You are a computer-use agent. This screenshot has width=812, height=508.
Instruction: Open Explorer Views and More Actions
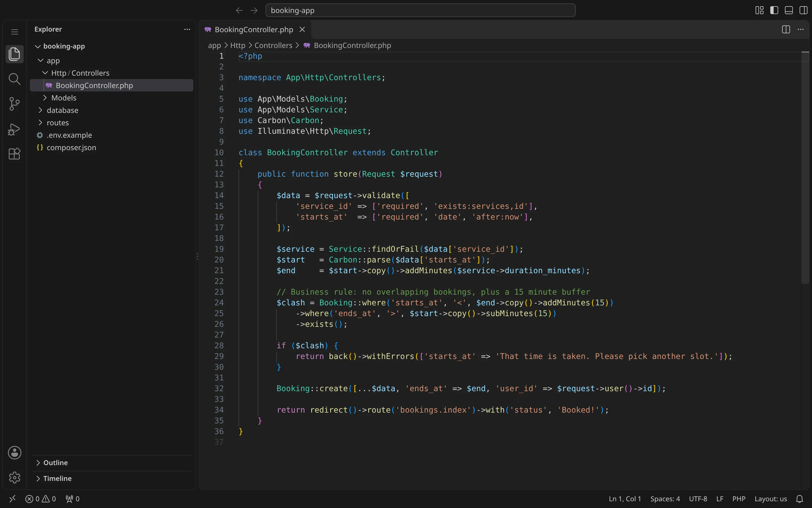pos(187,30)
